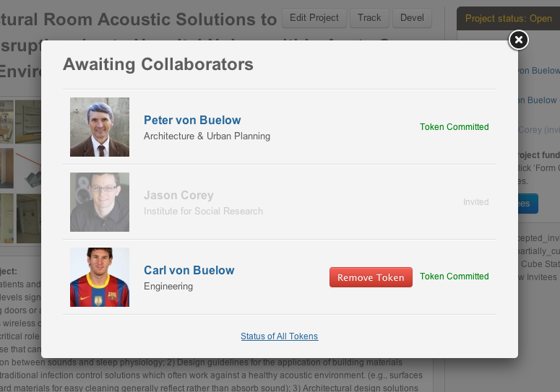560x392 pixels.
Task: Click Carl von Buelow's profile photo
Action: pos(100,277)
